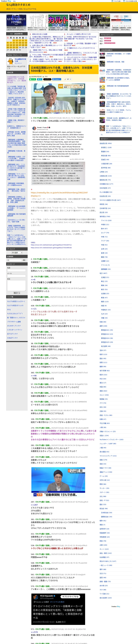Open the blog title なんJ政治ネタまとめ
The height and width of the screenshot is (644, 138).
pyautogui.click(x=18, y=5)
